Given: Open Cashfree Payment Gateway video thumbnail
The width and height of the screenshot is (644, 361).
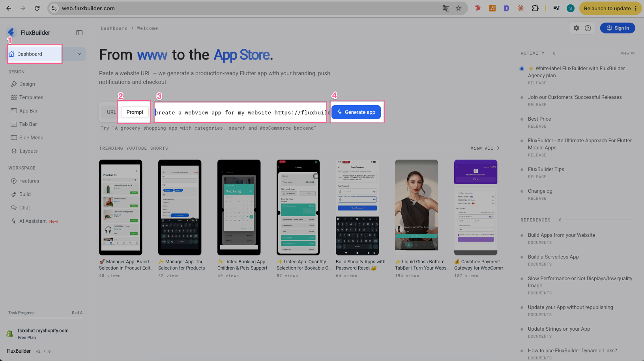Looking at the screenshot, I should pyautogui.click(x=476, y=207).
